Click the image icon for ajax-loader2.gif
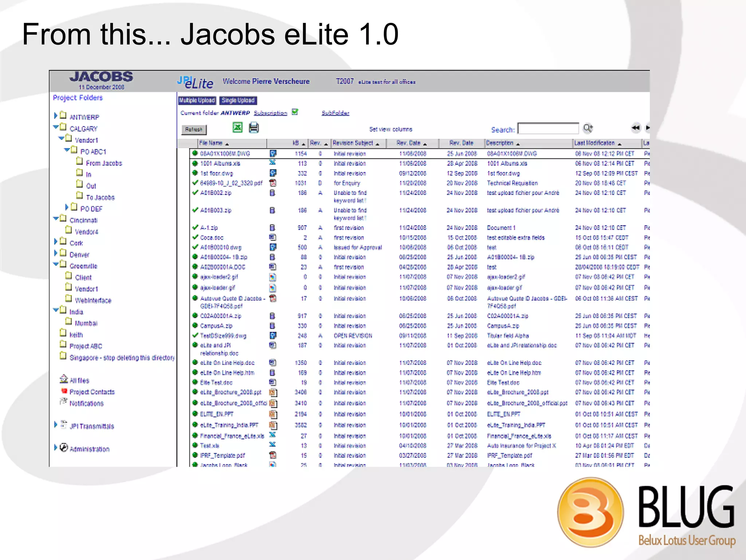 (x=272, y=277)
